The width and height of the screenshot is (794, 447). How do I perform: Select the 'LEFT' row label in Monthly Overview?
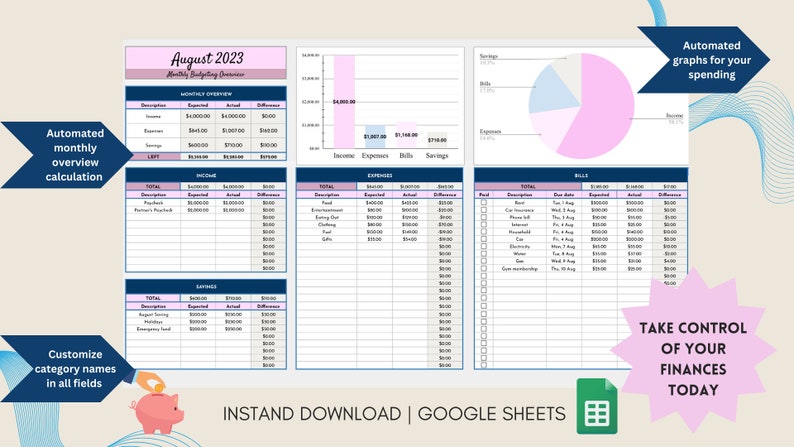153,157
